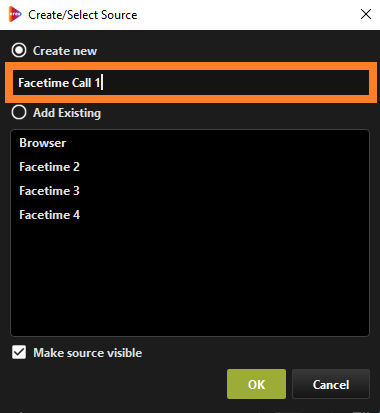Pick Facetime 2 in the existing sources list
This screenshot has height=413, width=380.
click(x=49, y=167)
